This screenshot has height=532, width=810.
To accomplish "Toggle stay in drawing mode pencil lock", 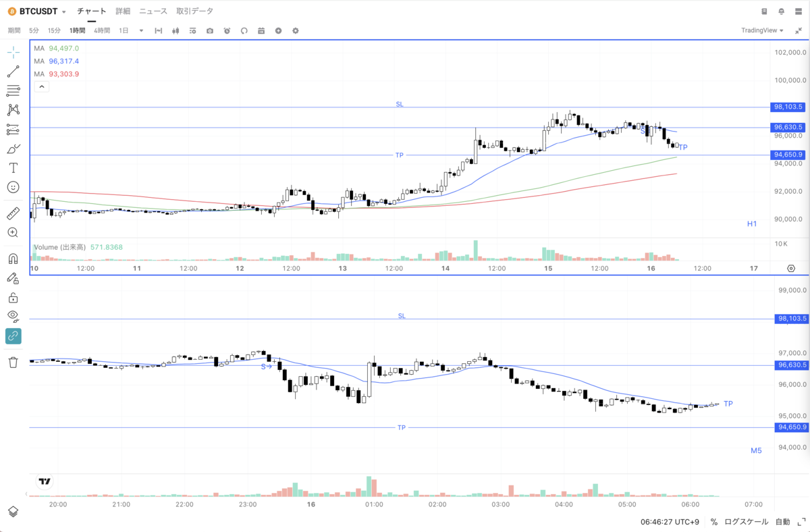I will [x=13, y=278].
